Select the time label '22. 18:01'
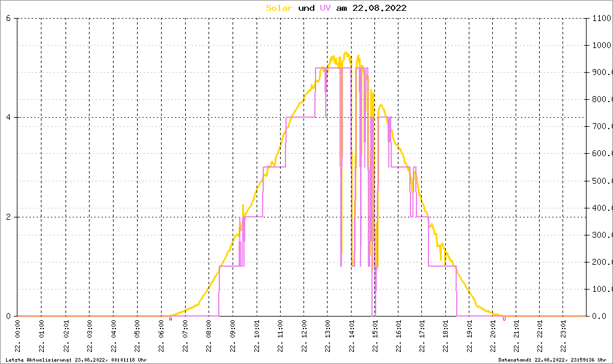The image size is (613, 364). point(445,336)
